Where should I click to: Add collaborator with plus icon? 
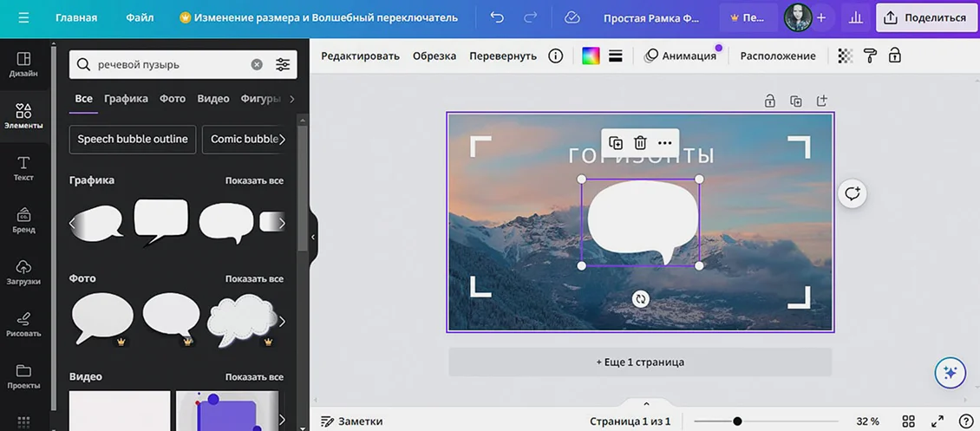(x=821, y=17)
